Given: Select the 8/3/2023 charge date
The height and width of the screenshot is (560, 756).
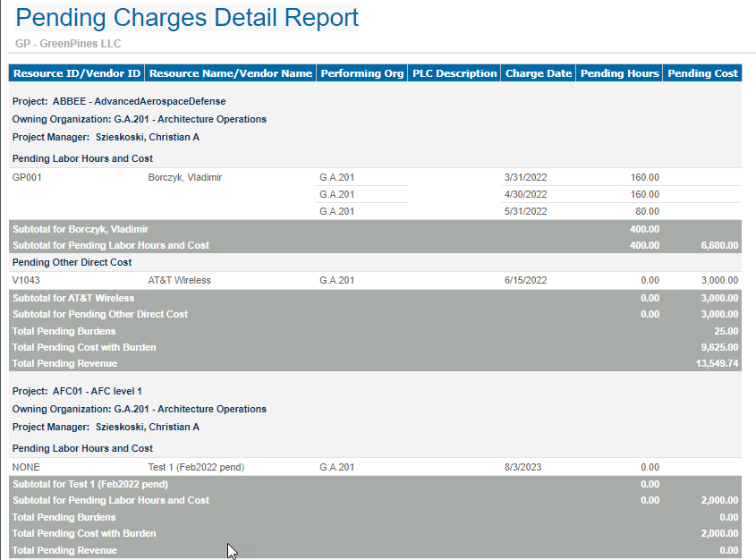Looking at the screenshot, I should coord(522,467).
